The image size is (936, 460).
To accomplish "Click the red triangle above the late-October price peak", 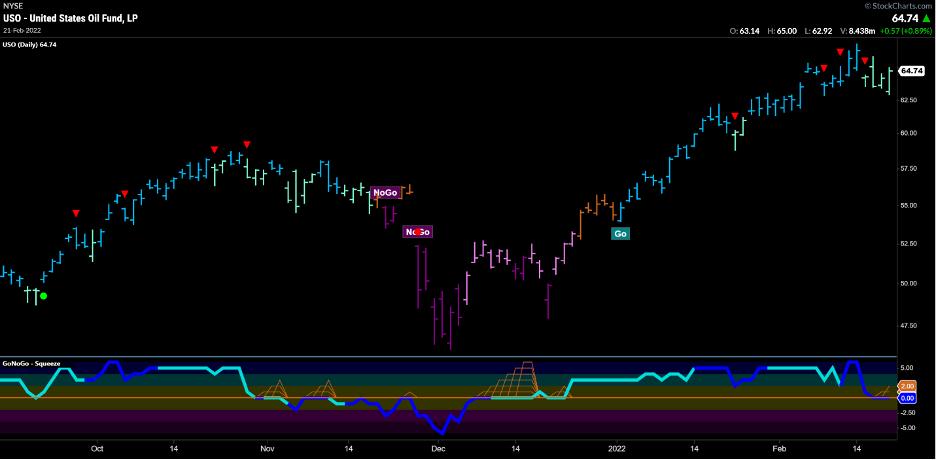I will tap(246, 145).
